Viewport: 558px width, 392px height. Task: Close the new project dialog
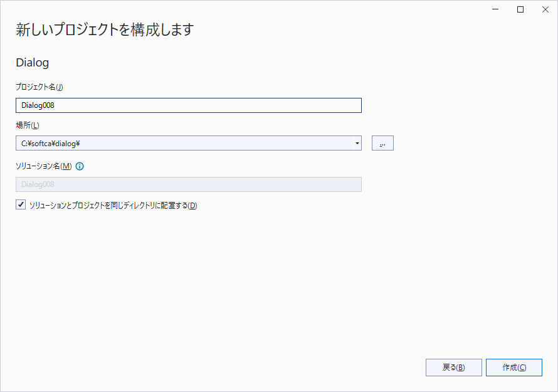[544, 9]
